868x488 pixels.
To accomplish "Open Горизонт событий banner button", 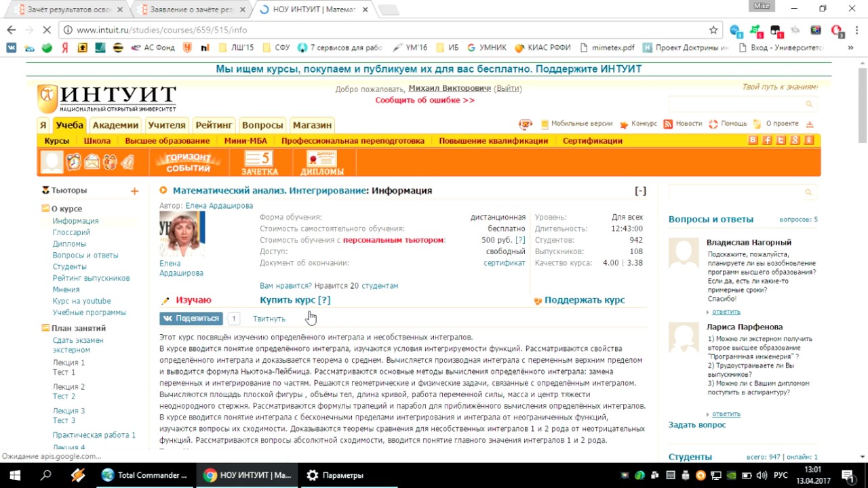I will pos(188,163).
